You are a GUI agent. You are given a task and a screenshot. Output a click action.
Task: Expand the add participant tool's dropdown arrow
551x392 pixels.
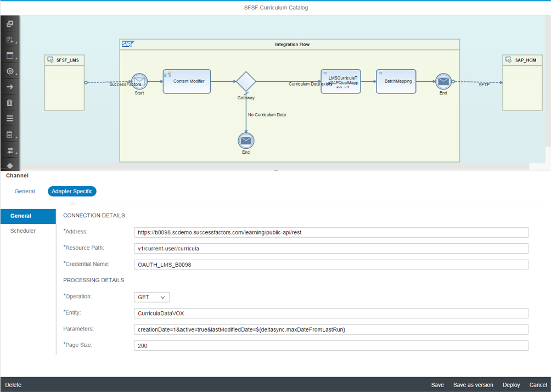click(x=15, y=44)
